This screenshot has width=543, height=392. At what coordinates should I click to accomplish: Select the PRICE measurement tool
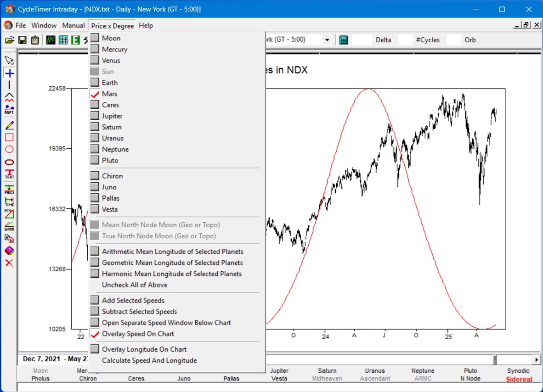pos(9,189)
